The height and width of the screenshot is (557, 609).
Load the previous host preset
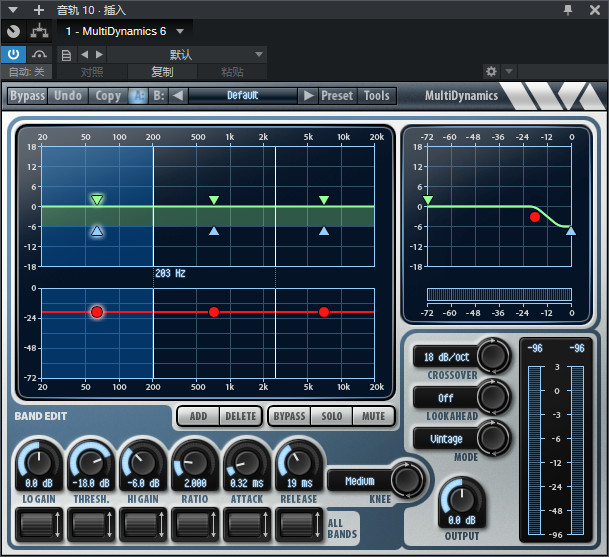click(84, 54)
